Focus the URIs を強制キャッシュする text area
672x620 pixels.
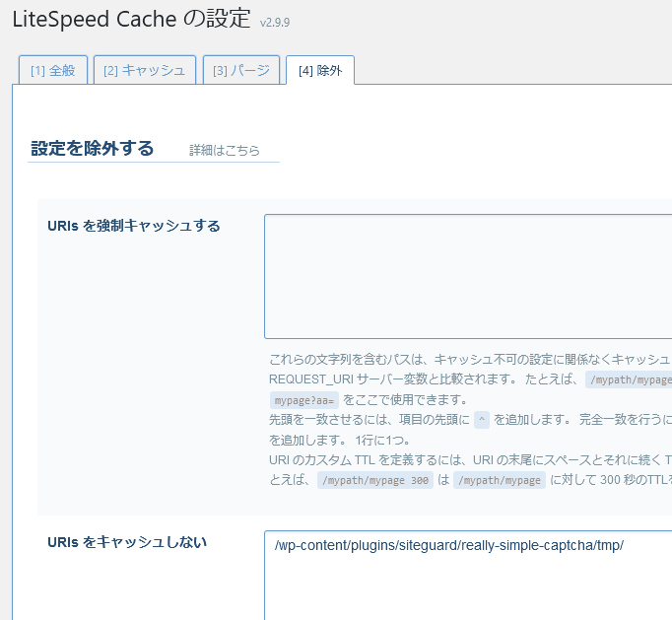click(468, 277)
